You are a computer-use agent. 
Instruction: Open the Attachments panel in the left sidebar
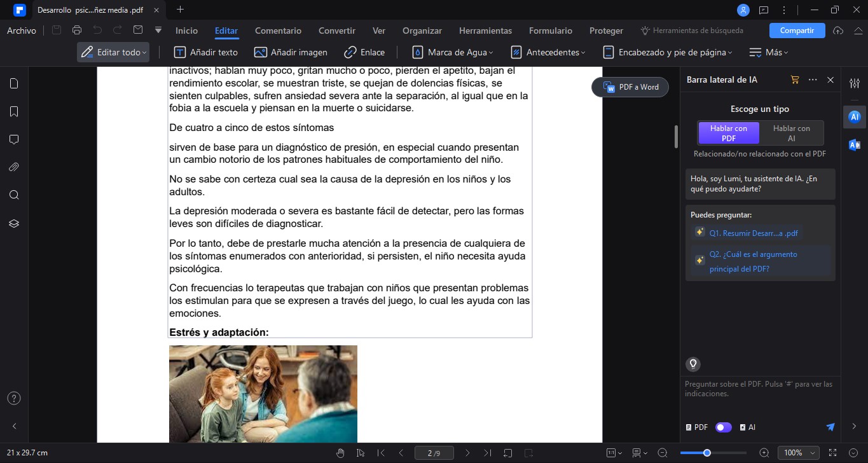14,167
